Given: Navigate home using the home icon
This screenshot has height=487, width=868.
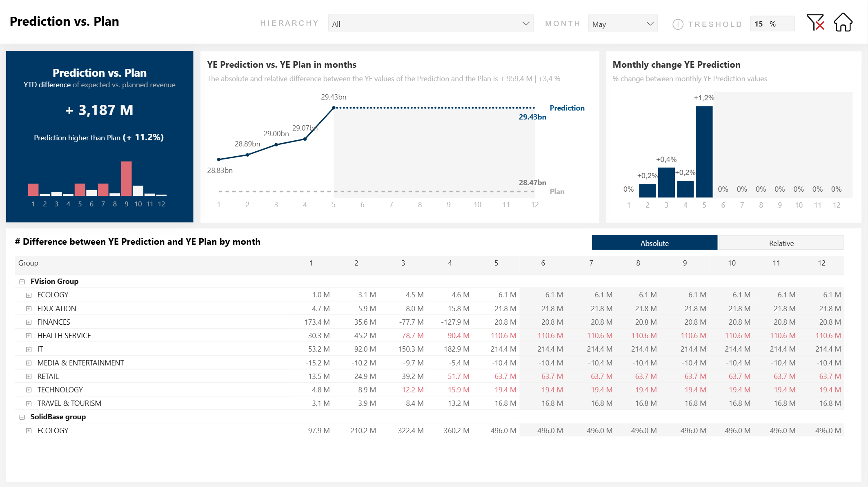Looking at the screenshot, I should (843, 23).
